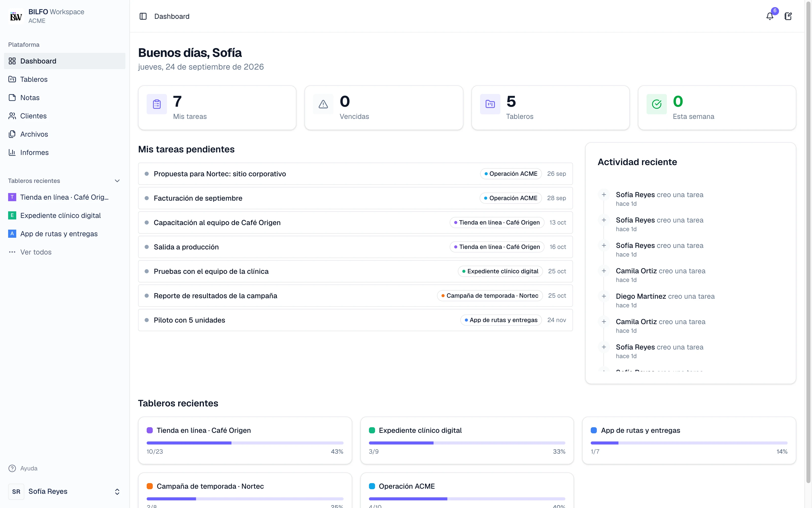
Task: Click the Esta semana check icon
Action: [657, 104]
